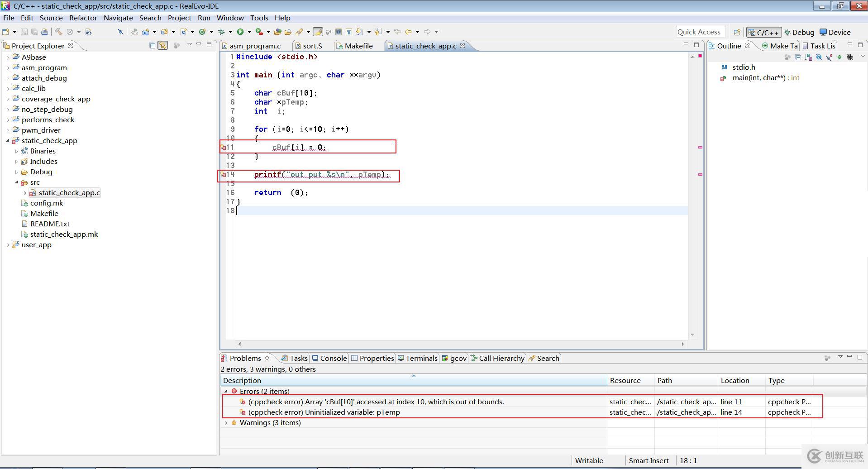Image resolution: width=868 pixels, height=469 pixels.
Task: Click the Description column header
Action: (x=413, y=380)
